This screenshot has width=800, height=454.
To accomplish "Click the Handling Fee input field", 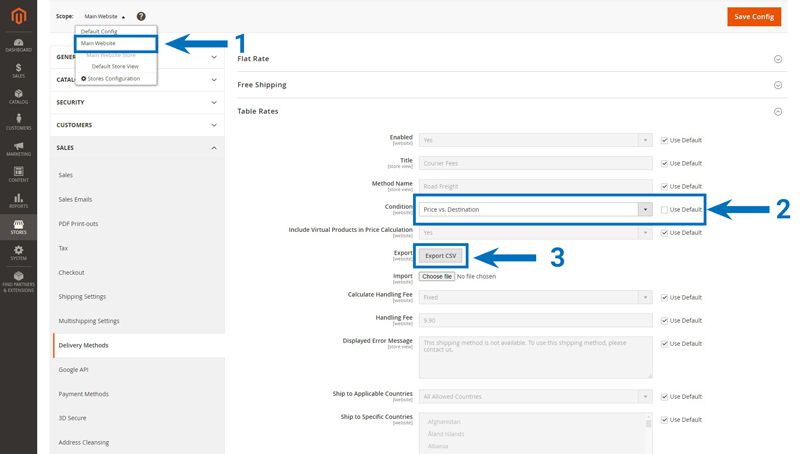I will [535, 320].
